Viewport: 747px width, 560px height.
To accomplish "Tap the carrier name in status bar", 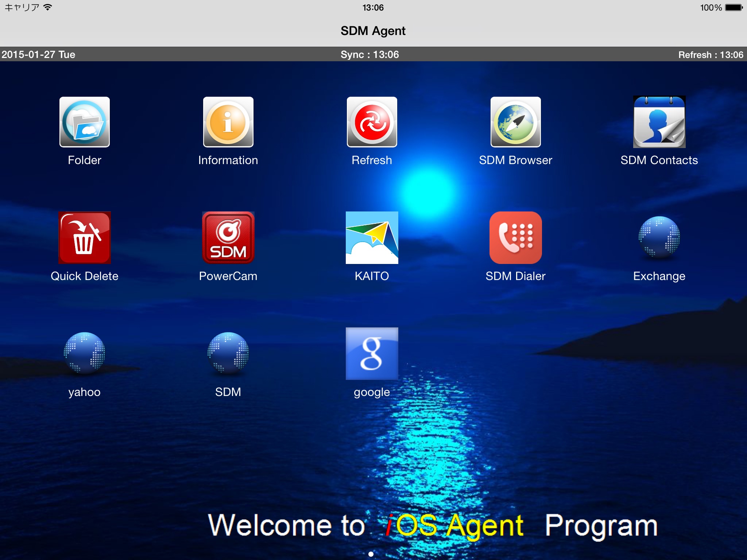I will 22,7.
